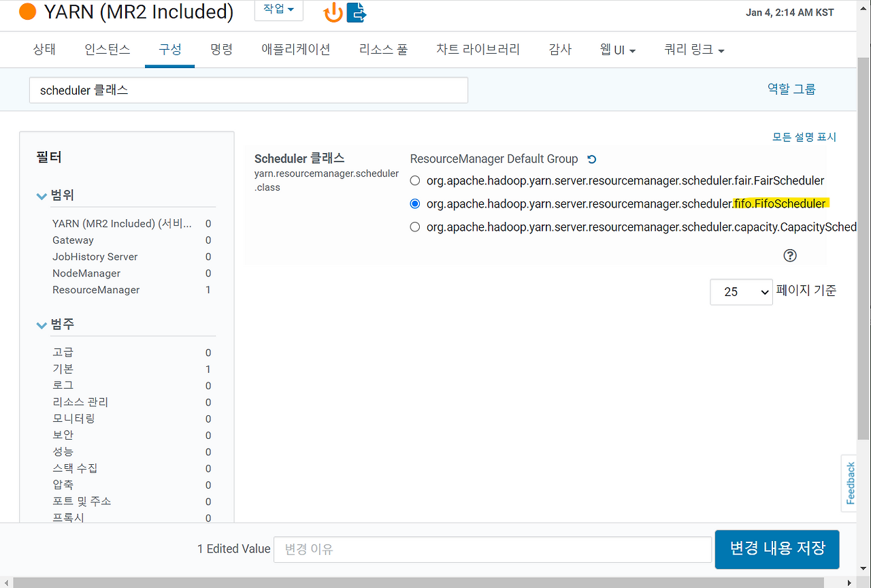Viewport: 871px width, 588px height.
Task: Open the 차트 라이브러리 tab
Action: click(x=478, y=50)
